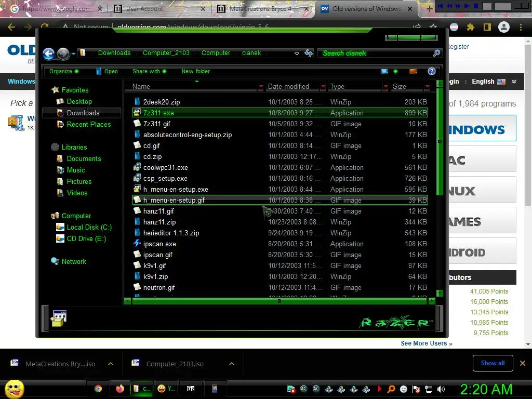The height and width of the screenshot is (399, 532).
Task: Open the Organize menu
Action: point(64,71)
